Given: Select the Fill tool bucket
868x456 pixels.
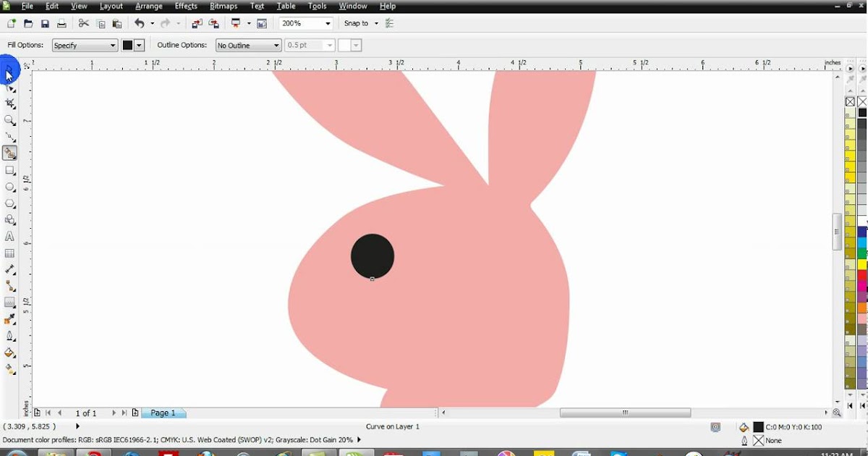Looking at the screenshot, I should (x=10, y=353).
